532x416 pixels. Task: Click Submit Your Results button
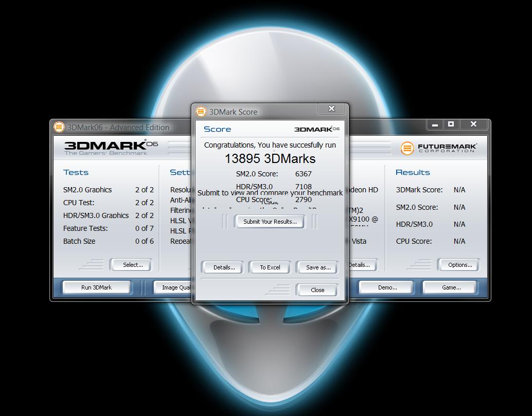click(270, 222)
